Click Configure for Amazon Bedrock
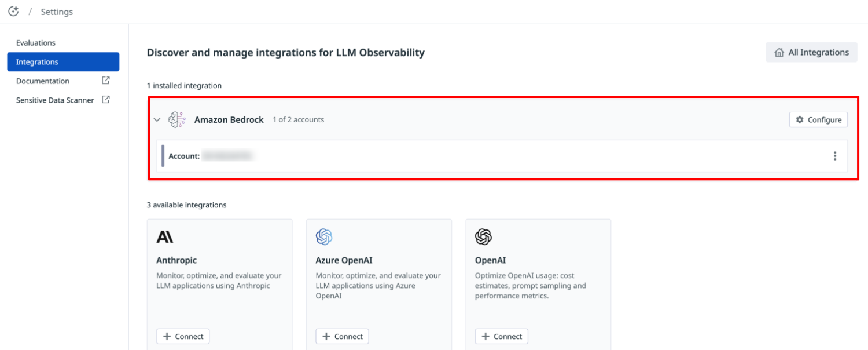The width and height of the screenshot is (868, 350). [x=818, y=120]
